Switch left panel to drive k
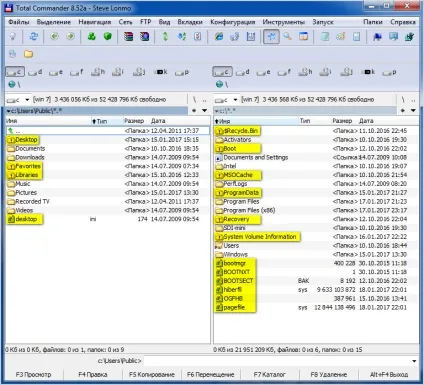The image size is (424, 385). point(161,72)
